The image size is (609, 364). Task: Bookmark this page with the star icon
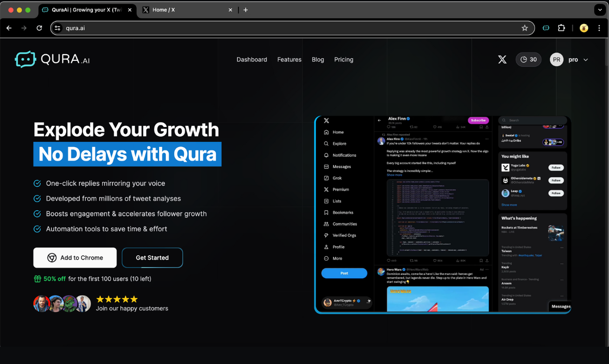coord(525,28)
